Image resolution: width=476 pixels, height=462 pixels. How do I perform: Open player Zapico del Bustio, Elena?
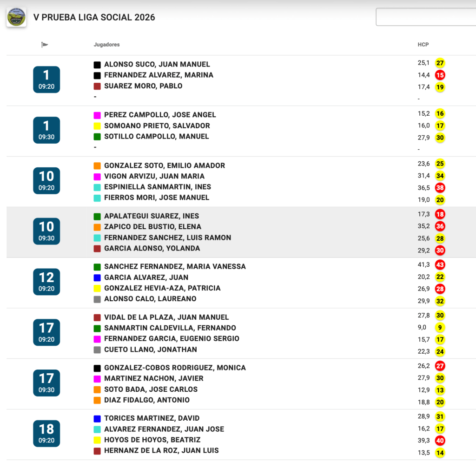coord(152,227)
